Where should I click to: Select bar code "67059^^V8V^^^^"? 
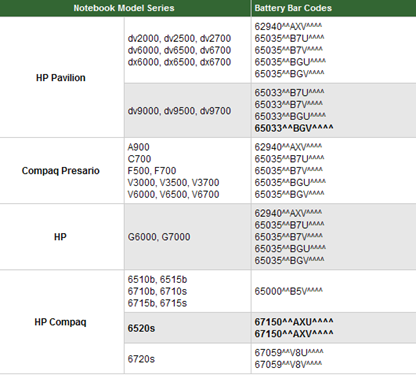(288, 365)
